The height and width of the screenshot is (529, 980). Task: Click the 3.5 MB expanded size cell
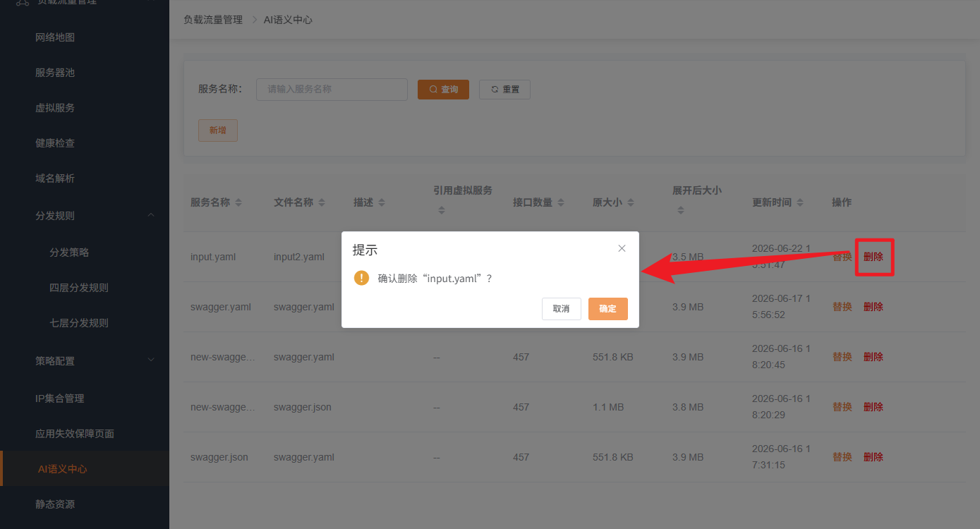click(x=688, y=257)
